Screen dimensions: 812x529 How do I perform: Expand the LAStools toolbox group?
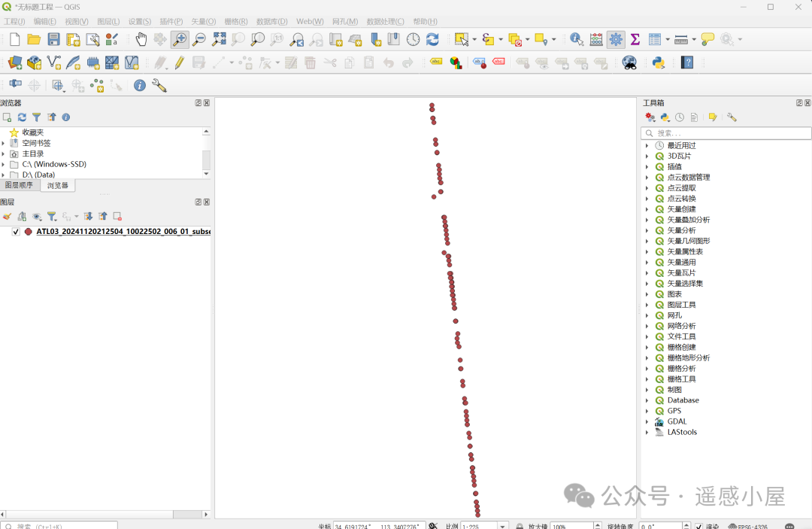coord(647,432)
